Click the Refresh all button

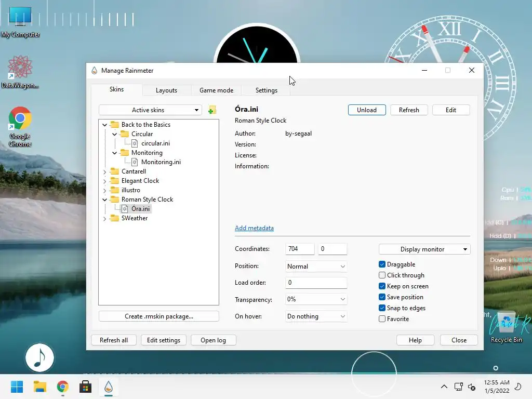point(114,340)
